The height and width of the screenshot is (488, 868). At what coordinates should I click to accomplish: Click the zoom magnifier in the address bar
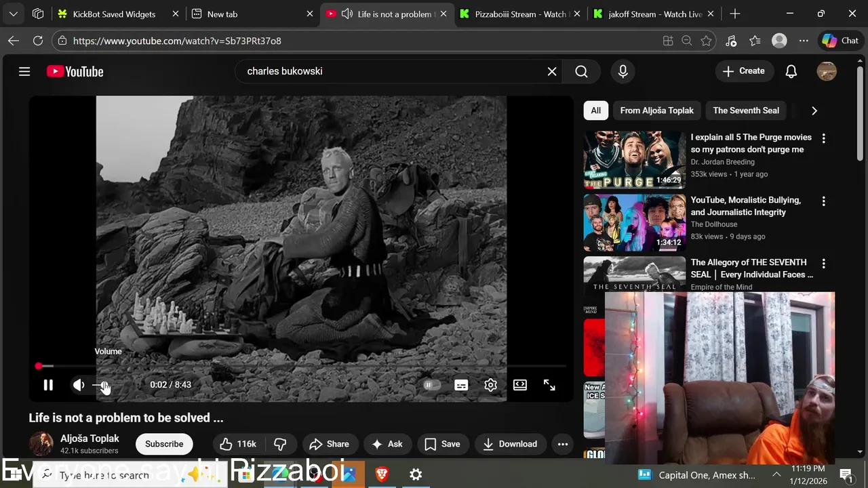(686, 41)
